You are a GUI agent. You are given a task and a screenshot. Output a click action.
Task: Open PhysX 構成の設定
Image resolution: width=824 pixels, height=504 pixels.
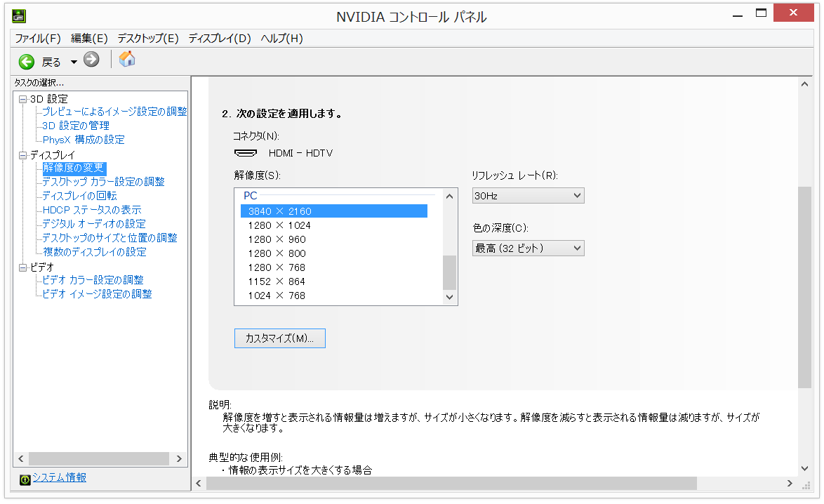[84, 140]
